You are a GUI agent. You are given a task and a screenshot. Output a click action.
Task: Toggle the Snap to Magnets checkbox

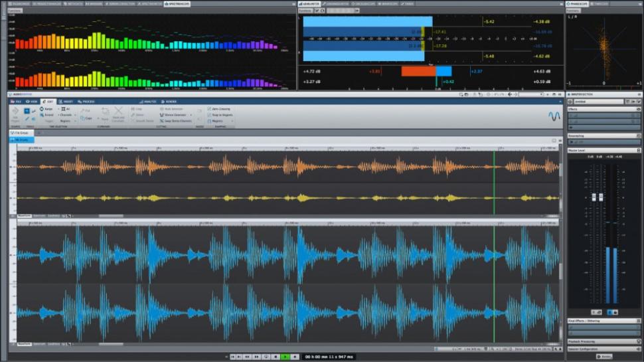[209, 115]
